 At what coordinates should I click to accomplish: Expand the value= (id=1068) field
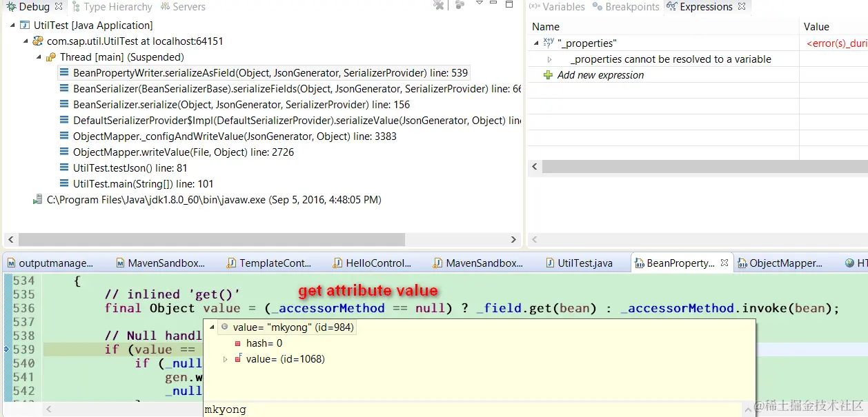pyautogui.click(x=225, y=359)
